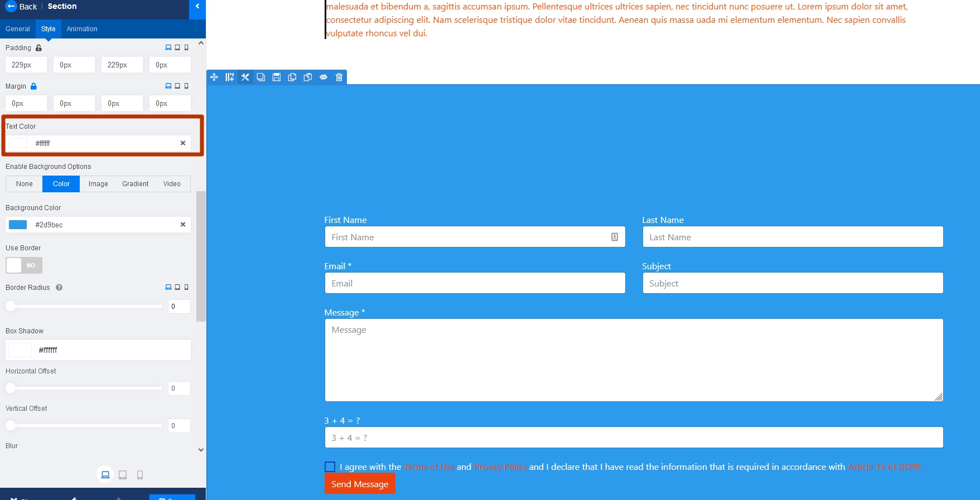The image size is (980, 500).
Task: Switch to tablet preview at panel bottom
Action: (123, 475)
